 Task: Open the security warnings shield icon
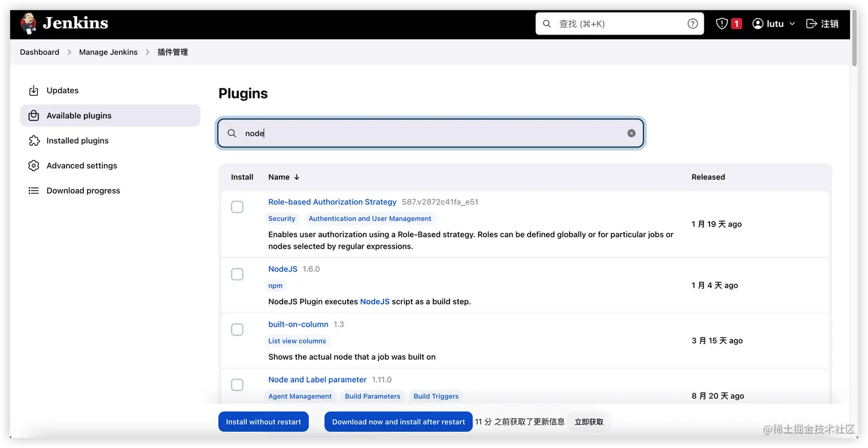pyautogui.click(x=722, y=24)
